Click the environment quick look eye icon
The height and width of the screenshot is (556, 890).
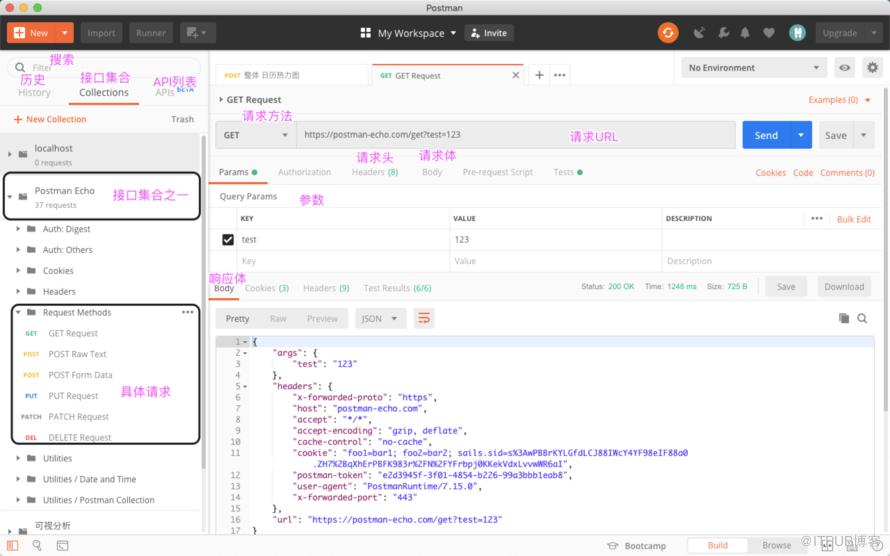[845, 68]
